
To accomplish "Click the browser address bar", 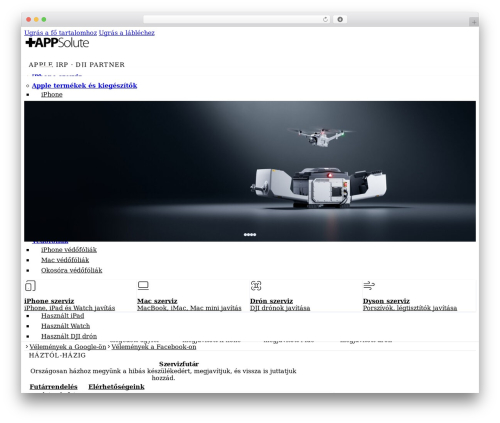I will [237, 19].
